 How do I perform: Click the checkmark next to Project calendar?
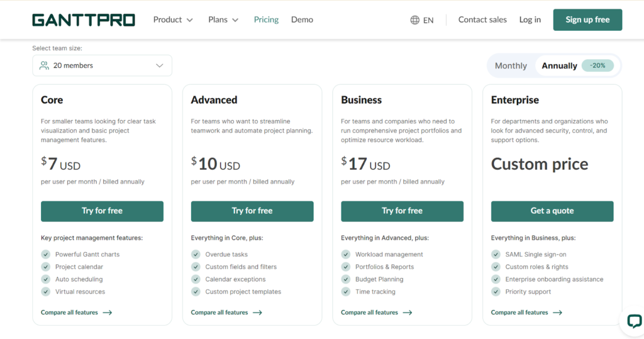tap(45, 267)
